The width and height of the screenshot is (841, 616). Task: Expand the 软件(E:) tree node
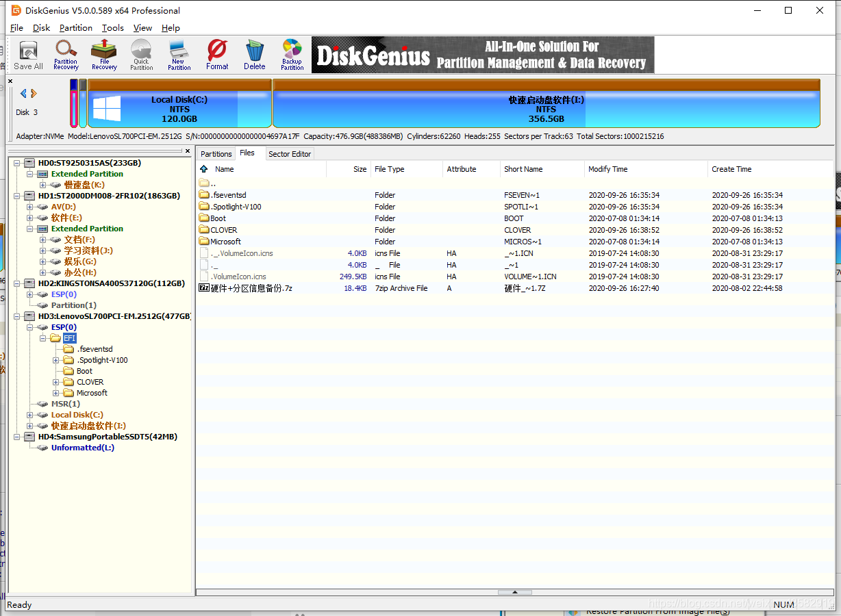(x=29, y=218)
